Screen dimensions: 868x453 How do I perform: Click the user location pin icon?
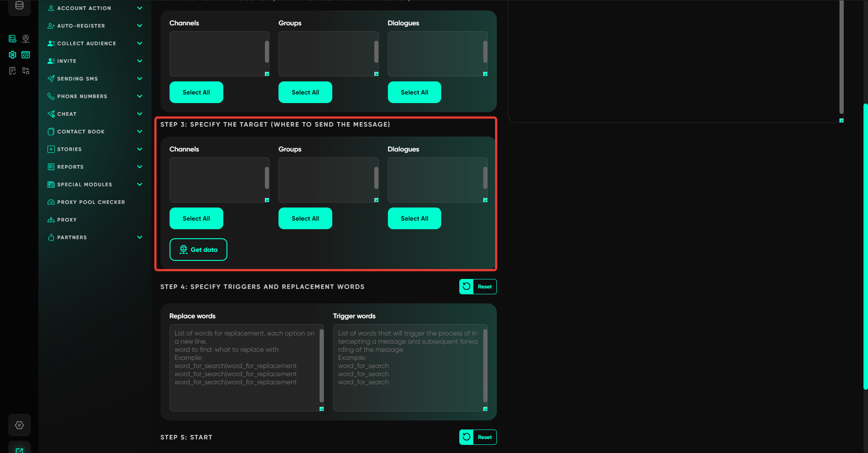[x=26, y=39]
